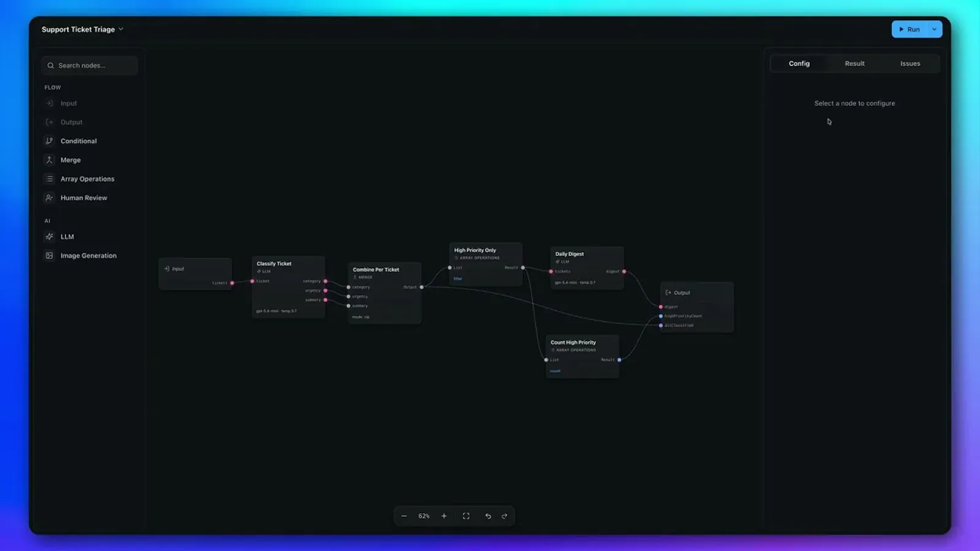Click the Result port on Count High Priority

coord(619,360)
